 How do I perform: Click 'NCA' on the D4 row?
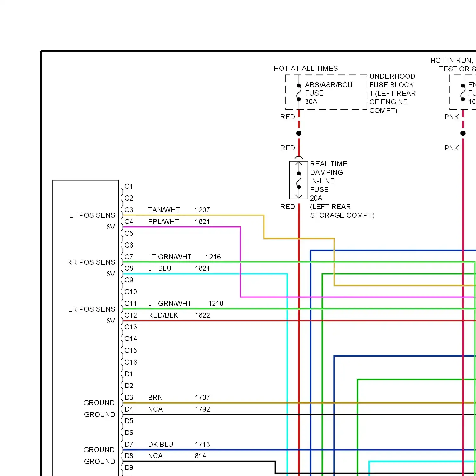(x=155, y=409)
